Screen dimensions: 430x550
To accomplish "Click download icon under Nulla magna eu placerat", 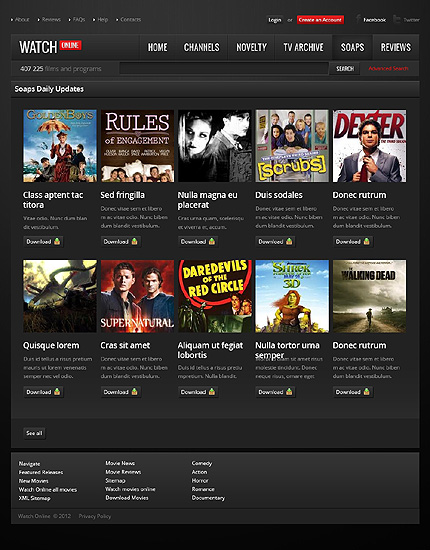I will pos(211,241).
